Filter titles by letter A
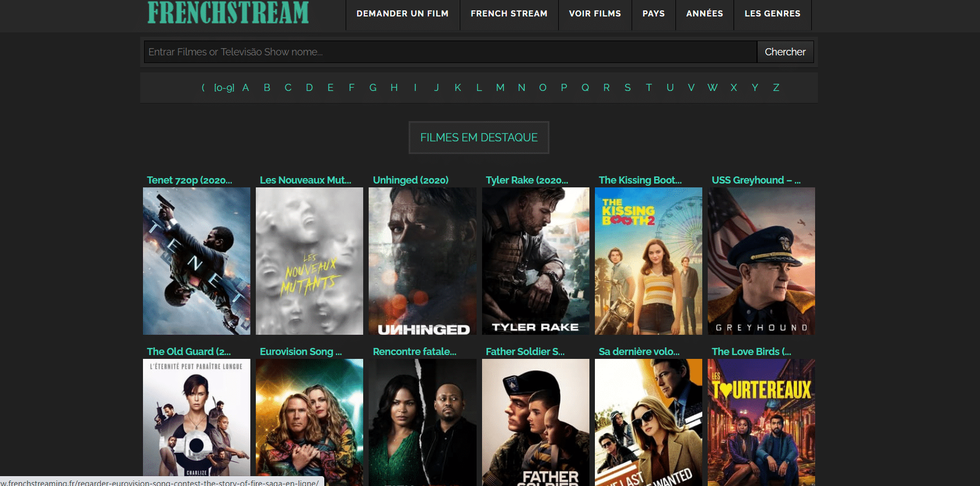 245,88
